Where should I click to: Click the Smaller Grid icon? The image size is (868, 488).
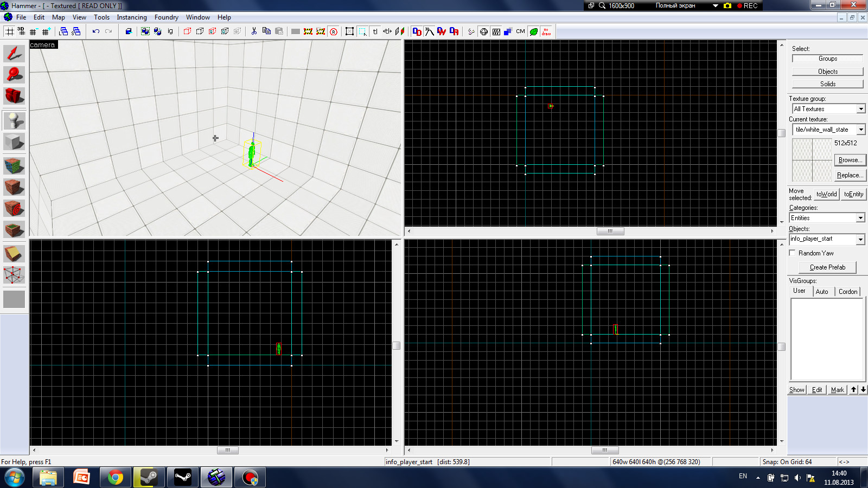coord(33,31)
